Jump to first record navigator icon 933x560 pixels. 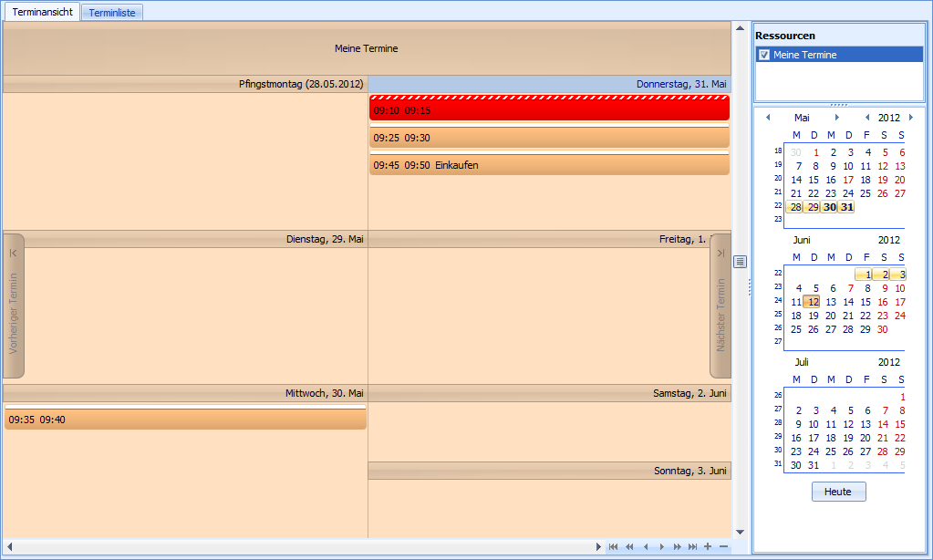pos(613,546)
